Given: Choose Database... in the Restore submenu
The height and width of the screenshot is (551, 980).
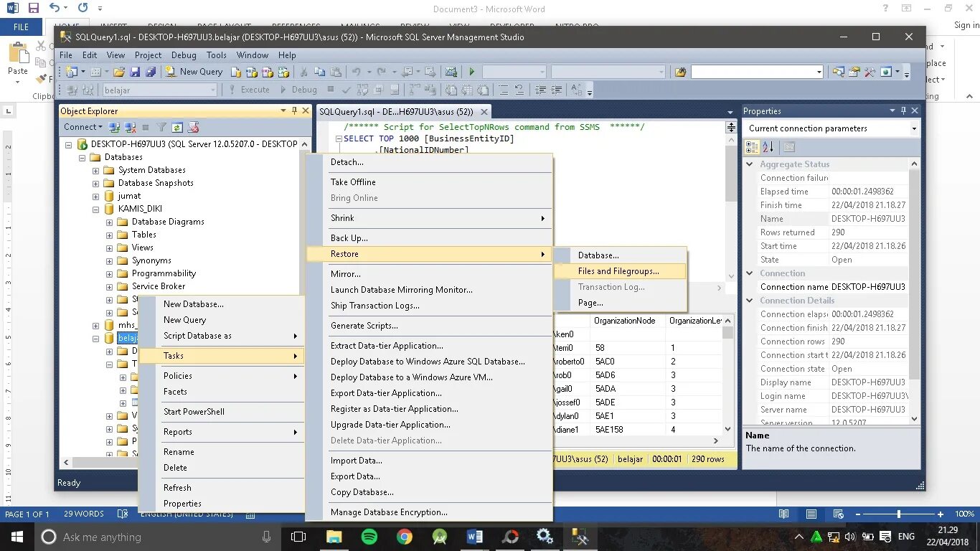Looking at the screenshot, I should (x=620, y=255).
